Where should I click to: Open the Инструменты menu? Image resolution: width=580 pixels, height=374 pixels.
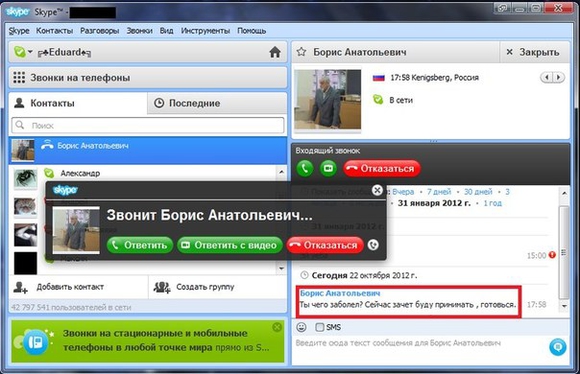[205, 31]
